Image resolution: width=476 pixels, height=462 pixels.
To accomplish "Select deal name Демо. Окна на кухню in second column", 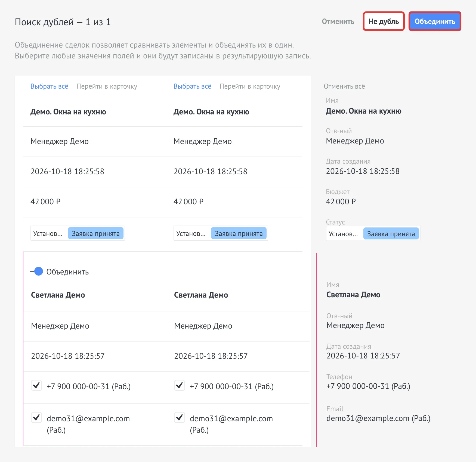I will (211, 112).
